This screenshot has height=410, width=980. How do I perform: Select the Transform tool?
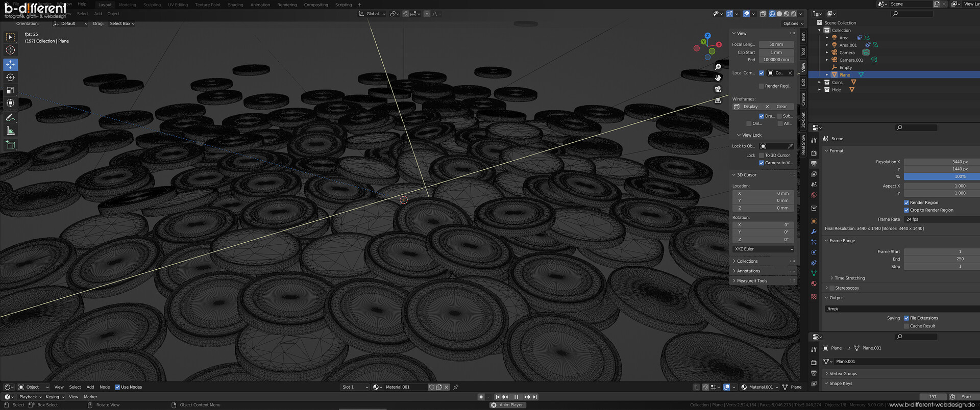10,103
